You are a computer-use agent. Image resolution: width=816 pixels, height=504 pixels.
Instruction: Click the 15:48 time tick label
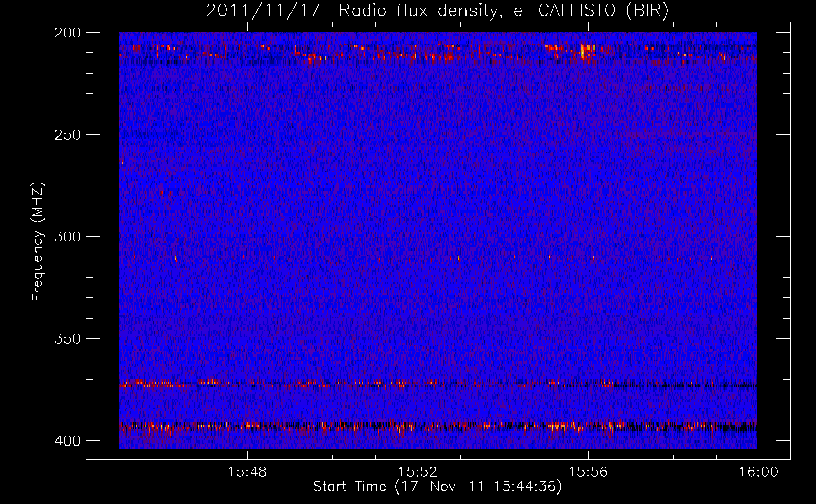click(247, 472)
